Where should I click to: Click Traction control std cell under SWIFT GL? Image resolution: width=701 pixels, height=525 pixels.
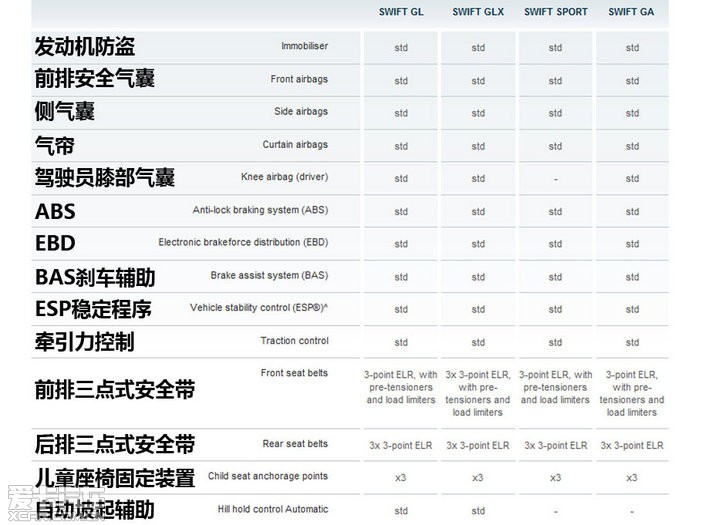click(400, 342)
